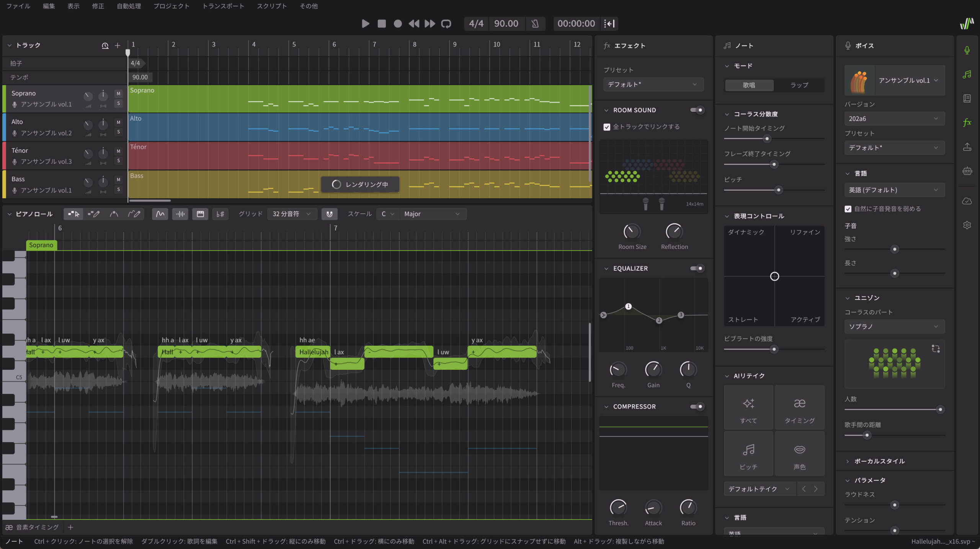Select the arrow selection tool in piano roll
Screen dimensions: 980x549
[73, 214]
